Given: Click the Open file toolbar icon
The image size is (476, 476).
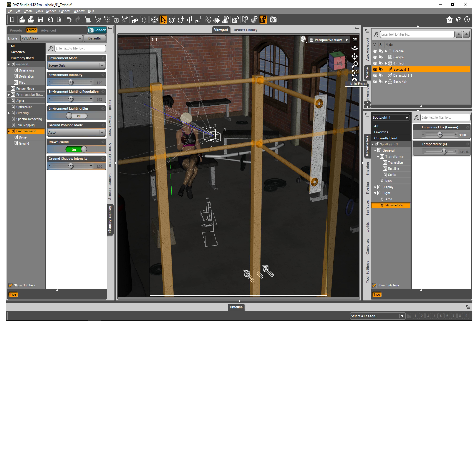Looking at the screenshot, I should click(x=22, y=20).
